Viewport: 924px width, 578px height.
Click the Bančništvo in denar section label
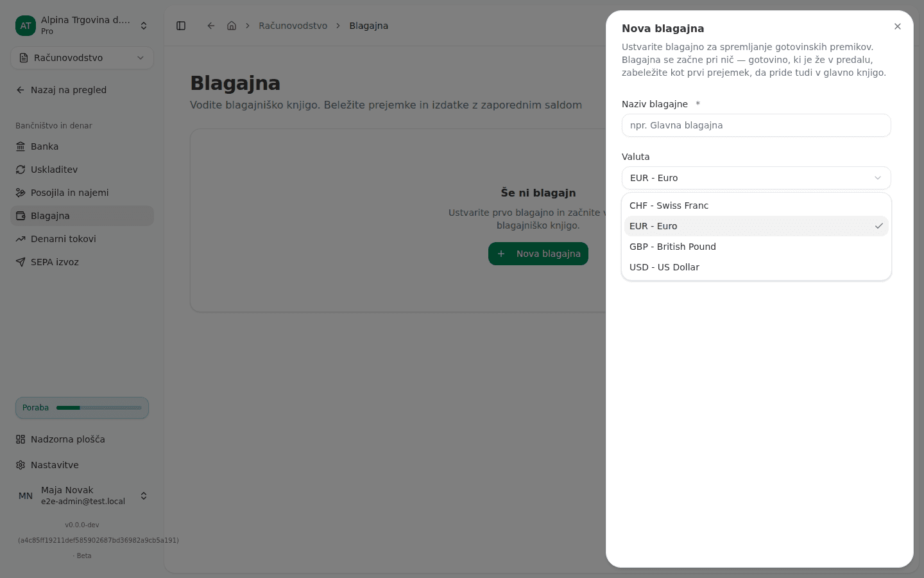pyautogui.click(x=54, y=126)
